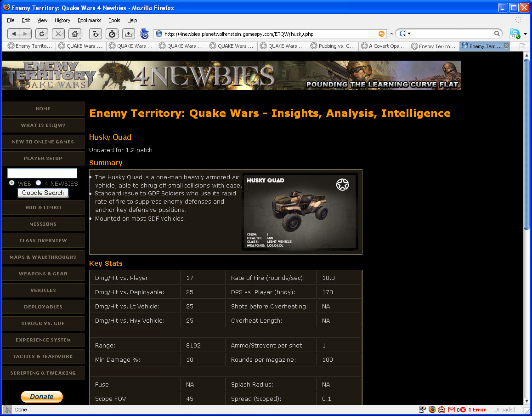Click the Home toolbar icon
The image size is (532, 416).
click(x=74, y=34)
